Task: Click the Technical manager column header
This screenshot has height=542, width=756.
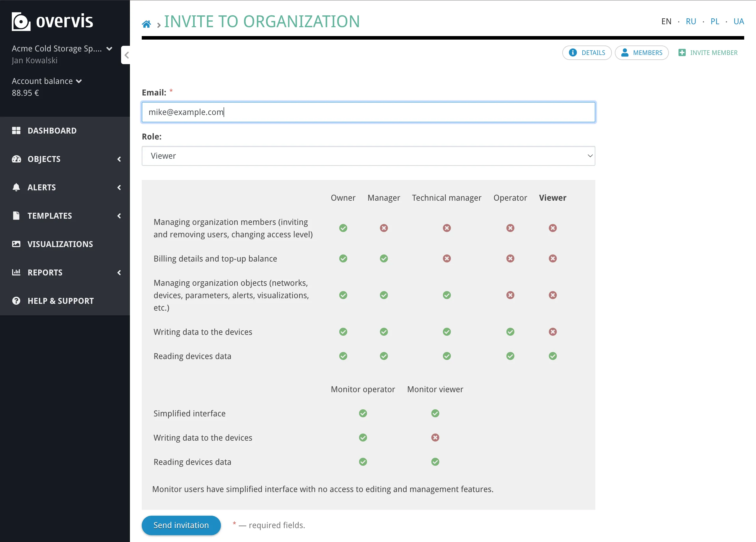Action: coord(447,198)
